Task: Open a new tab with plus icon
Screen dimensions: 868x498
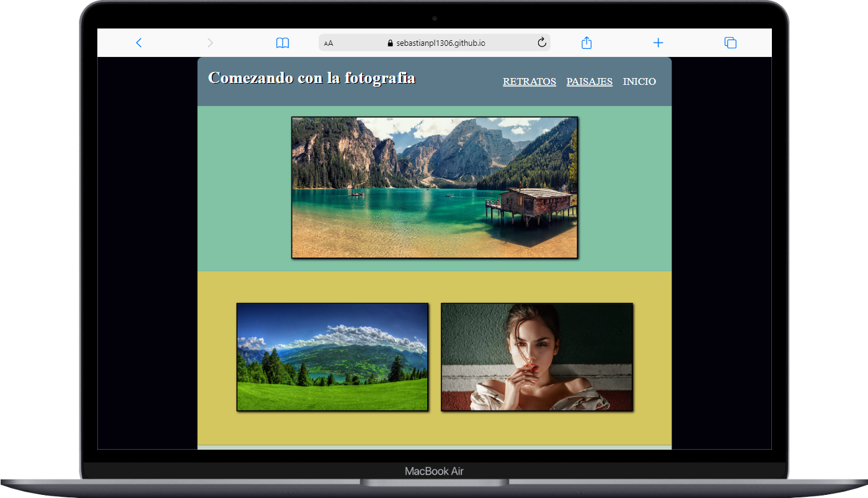Action: point(658,43)
